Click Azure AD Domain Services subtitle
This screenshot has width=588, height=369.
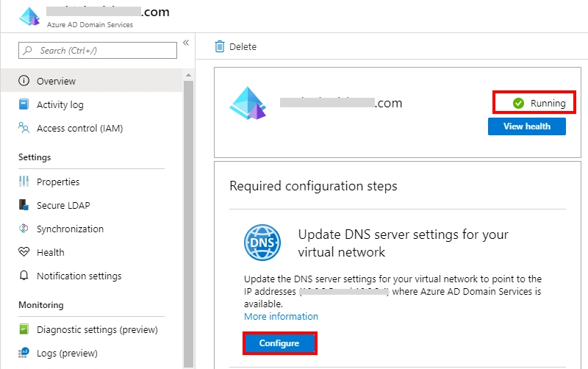[90, 24]
